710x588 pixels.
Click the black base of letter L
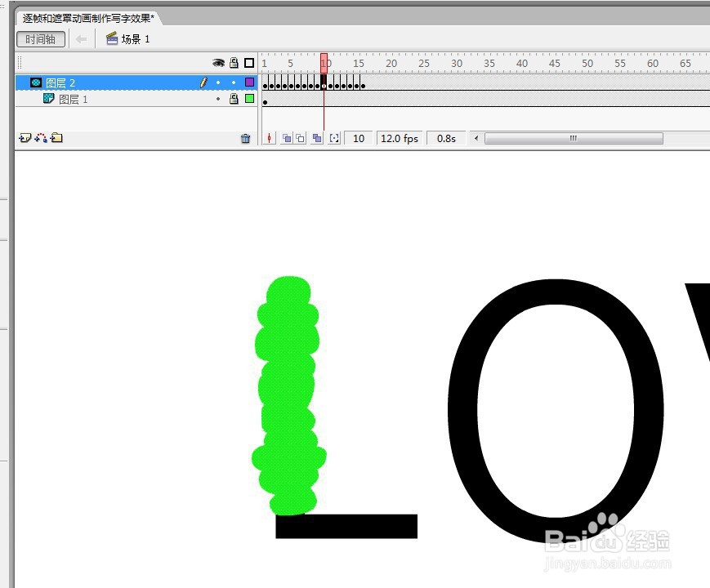pos(346,526)
